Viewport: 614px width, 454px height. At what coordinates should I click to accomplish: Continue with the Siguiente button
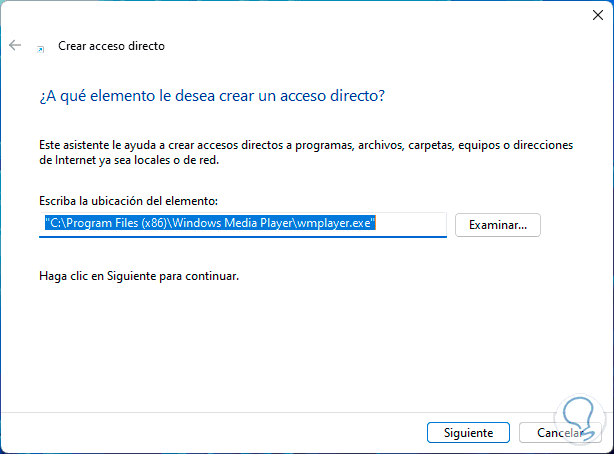[x=468, y=433]
